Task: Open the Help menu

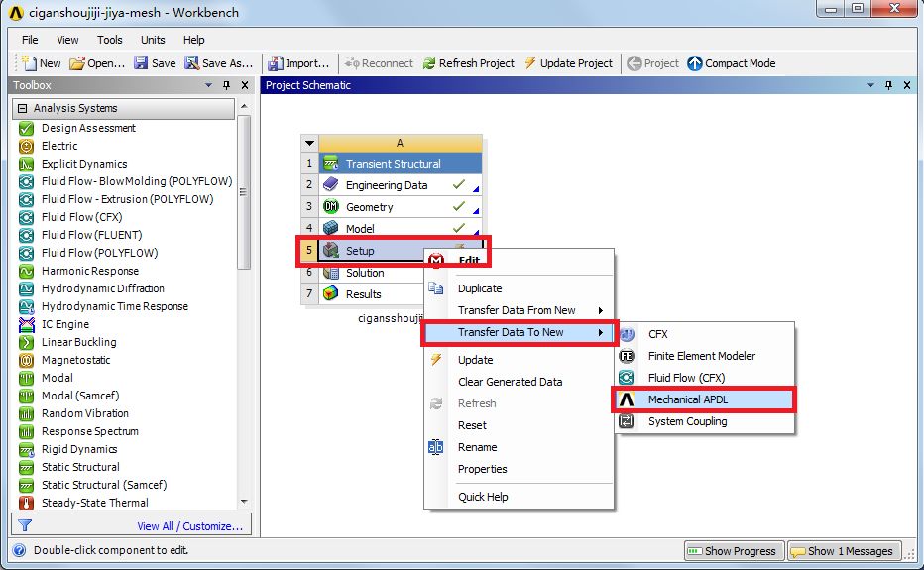Action: pyautogui.click(x=194, y=40)
